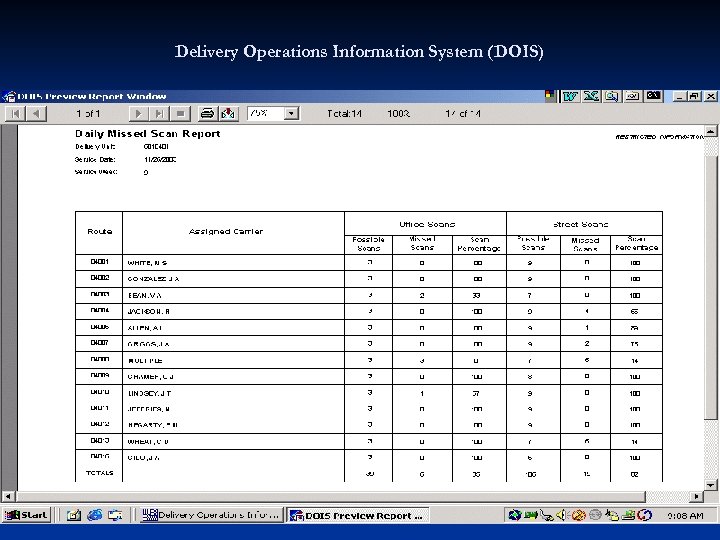Click the Route column header
This screenshot has height=540, width=720.
pos(100,231)
